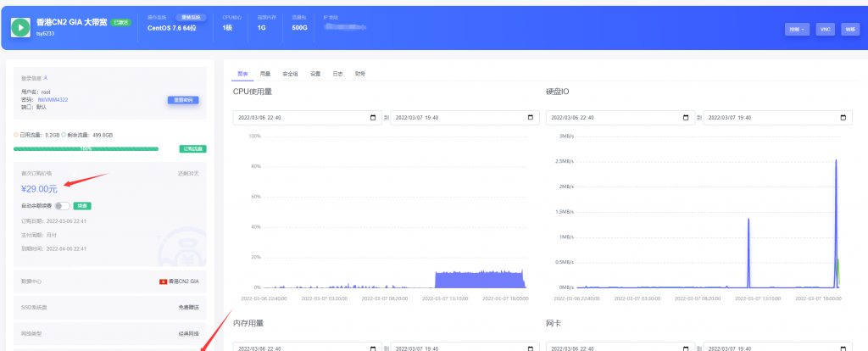868x351 pixels.
Task: Click the 已用流量: 0.2GB text
Action: pyautogui.click(x=39, y=135)
